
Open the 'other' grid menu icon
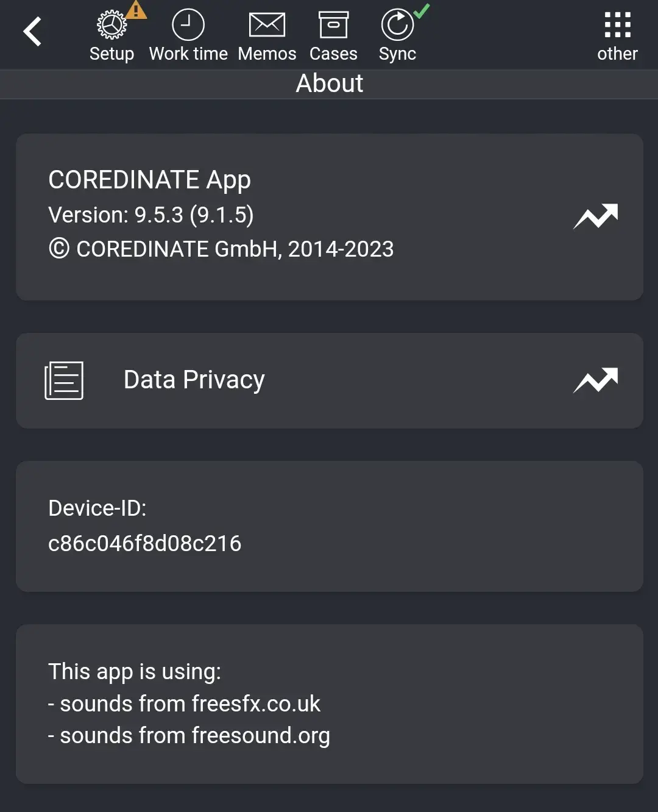coord(617,25)
